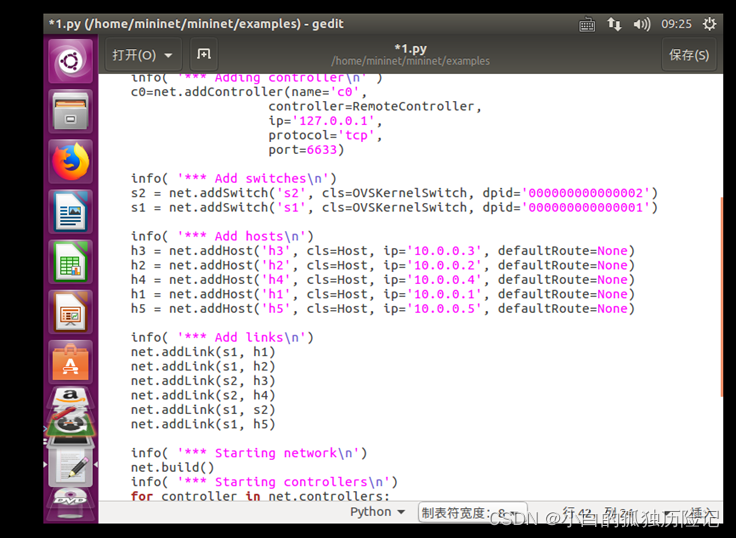
Task: Click the '*** Add switches' info line
Action: [x=234, y=179]
